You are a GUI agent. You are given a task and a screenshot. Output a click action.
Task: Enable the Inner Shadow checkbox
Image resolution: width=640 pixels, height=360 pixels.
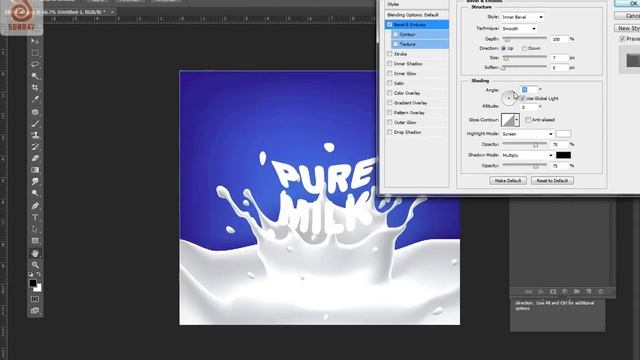point(389,64)
